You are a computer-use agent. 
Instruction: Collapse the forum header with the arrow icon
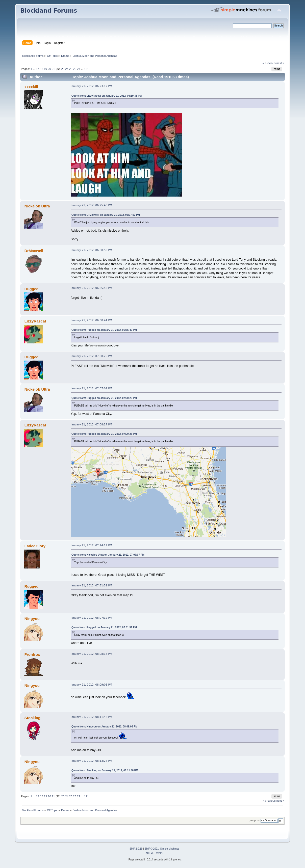click(279, 10)
